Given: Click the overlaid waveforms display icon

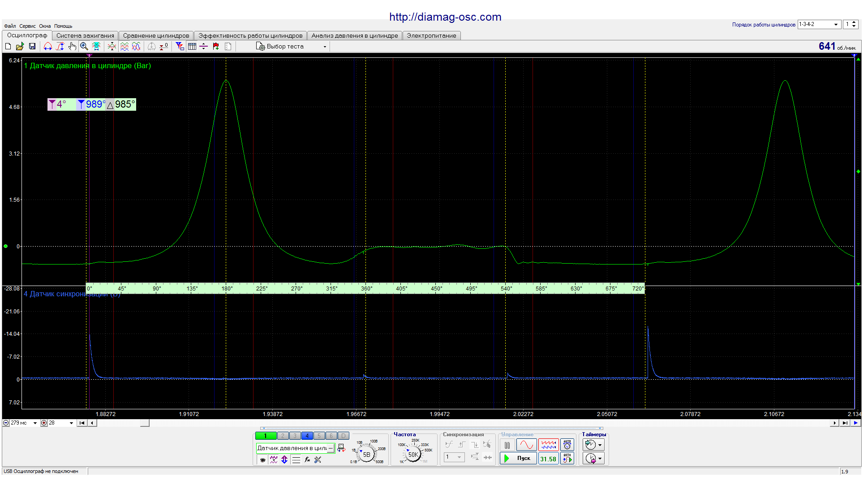Looking at the screenshot, I should point(136,46).
